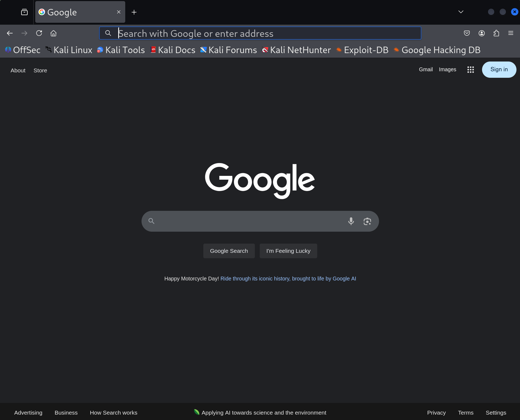
Task: Minimize the browser window
Action: coord(491,12)
